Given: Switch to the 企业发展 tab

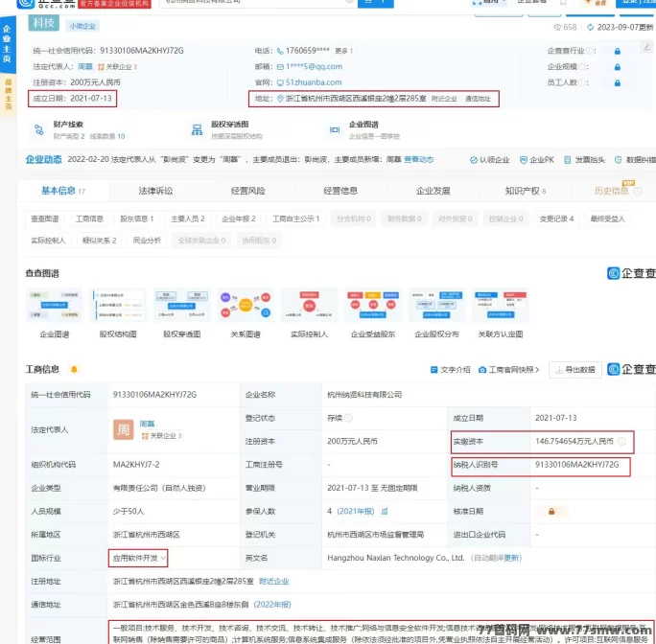Looking at the screenshot, I should 433,191.
